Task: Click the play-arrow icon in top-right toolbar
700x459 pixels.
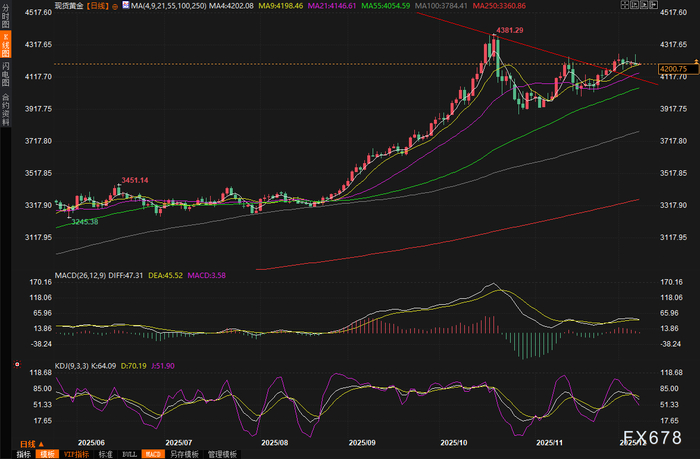Action: (644, 4)
